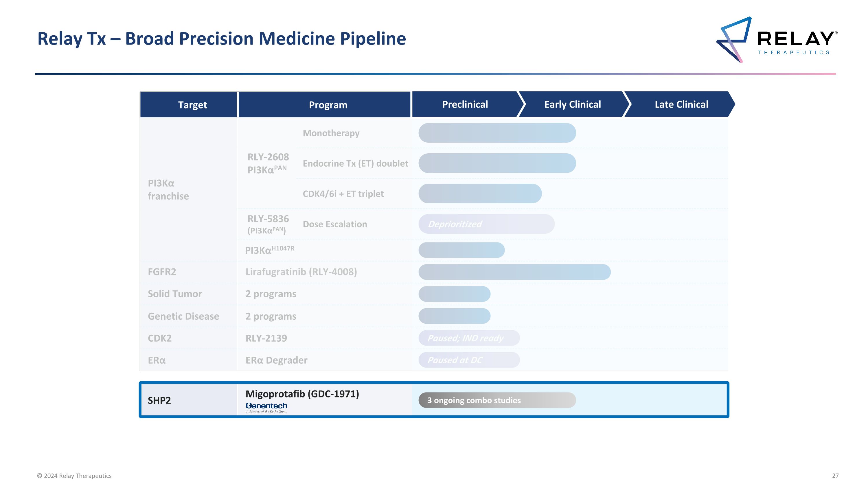868x488 pixels.
Task: Click the Migoprotafib (GDC-1971) title
Action: point(302,394)
